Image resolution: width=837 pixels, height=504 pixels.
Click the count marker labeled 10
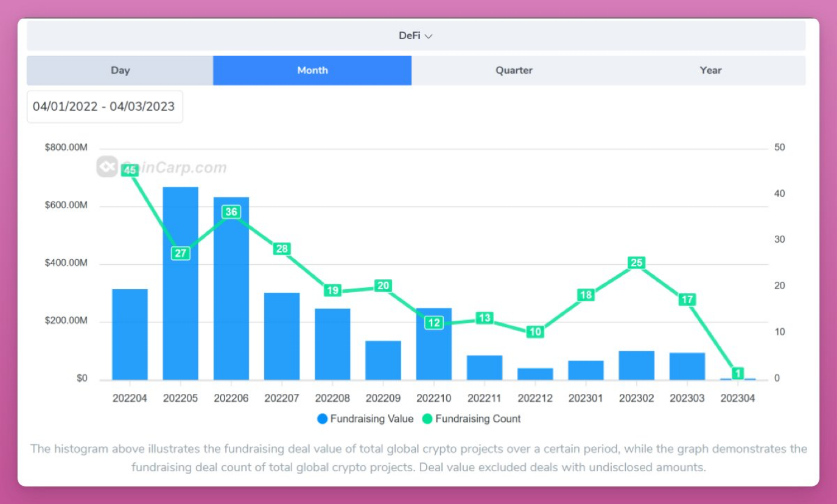[536, 332]
